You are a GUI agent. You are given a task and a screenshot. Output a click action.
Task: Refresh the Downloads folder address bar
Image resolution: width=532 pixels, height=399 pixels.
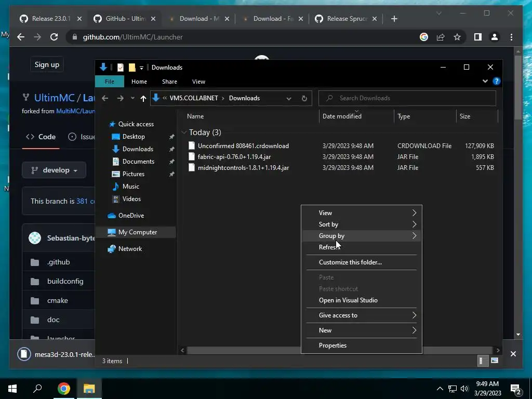(x=304, y=98)
